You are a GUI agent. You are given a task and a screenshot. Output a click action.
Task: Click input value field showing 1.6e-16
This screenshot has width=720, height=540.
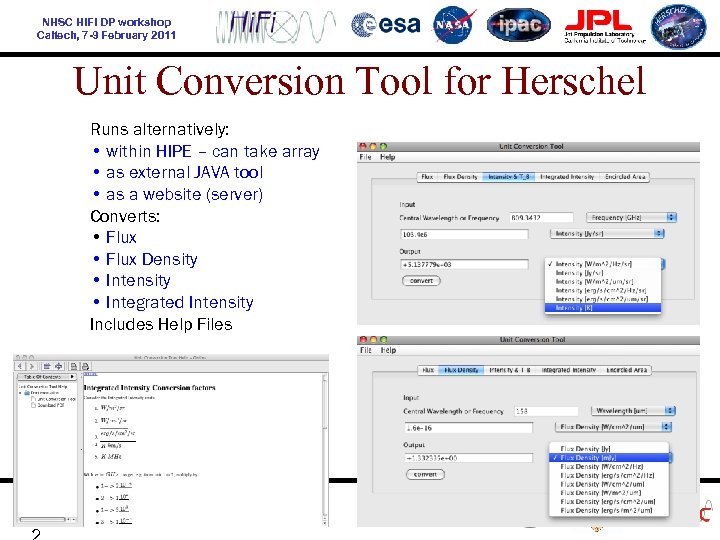(x=468, y=428)
